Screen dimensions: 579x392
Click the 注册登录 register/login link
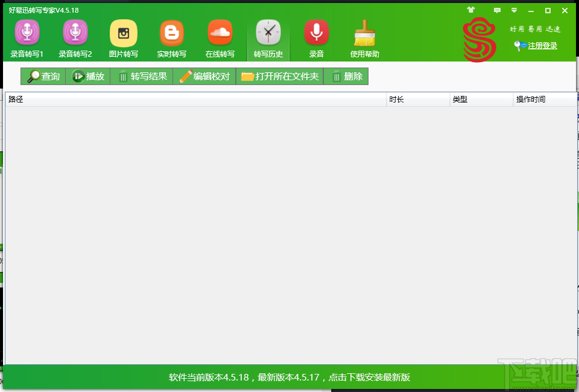tap(539, 45)
